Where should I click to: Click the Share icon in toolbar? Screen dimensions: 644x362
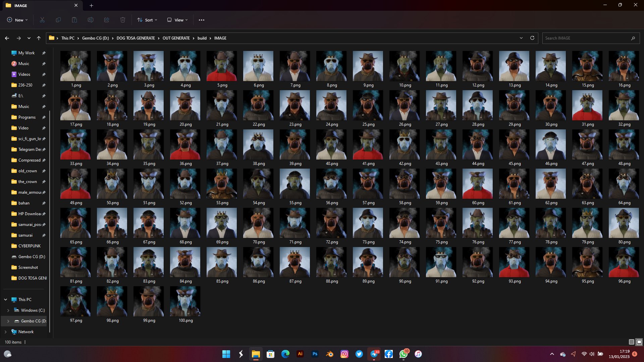pos(107,20)
